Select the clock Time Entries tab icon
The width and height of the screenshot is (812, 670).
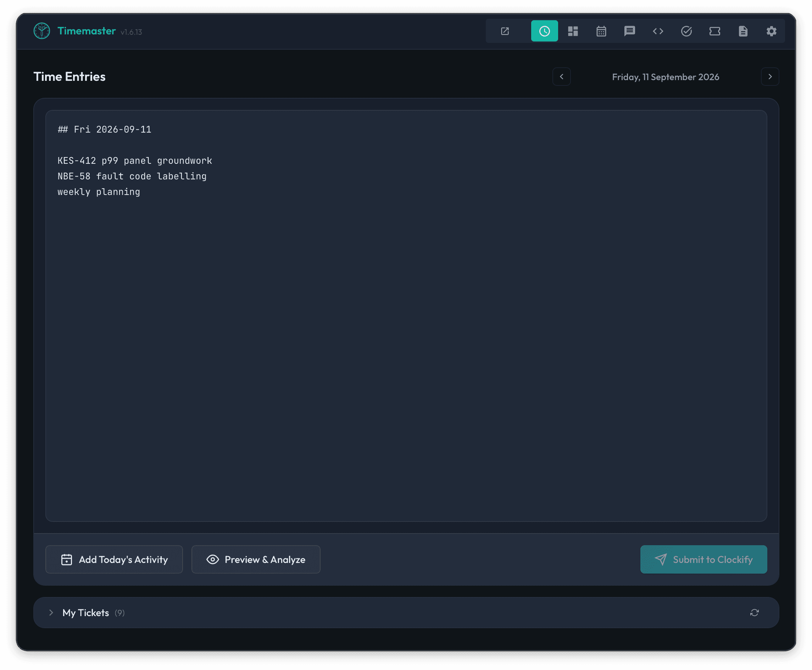click(x=544, y=31)
